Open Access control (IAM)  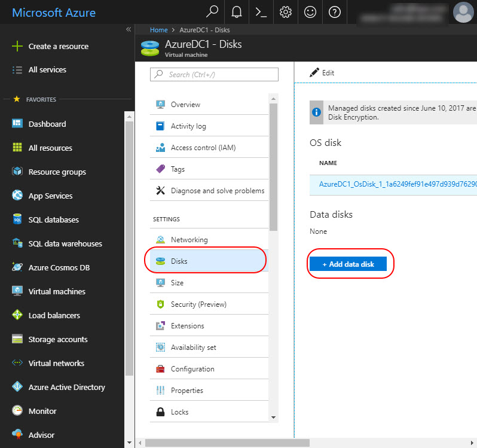[209, 147]
